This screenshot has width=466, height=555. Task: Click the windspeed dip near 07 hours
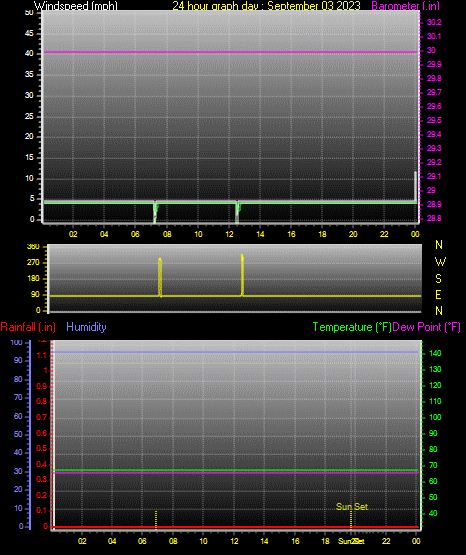(x=155, y=211)
